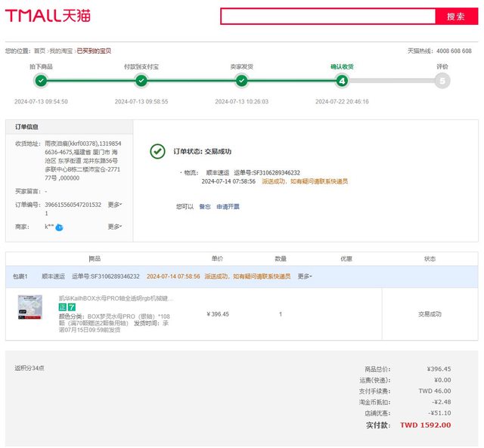Click the 淘金币抵扣 -¥2.48 value
This screenshot has height=448, width=484.
pyautogui.click(x=442, y=402)
